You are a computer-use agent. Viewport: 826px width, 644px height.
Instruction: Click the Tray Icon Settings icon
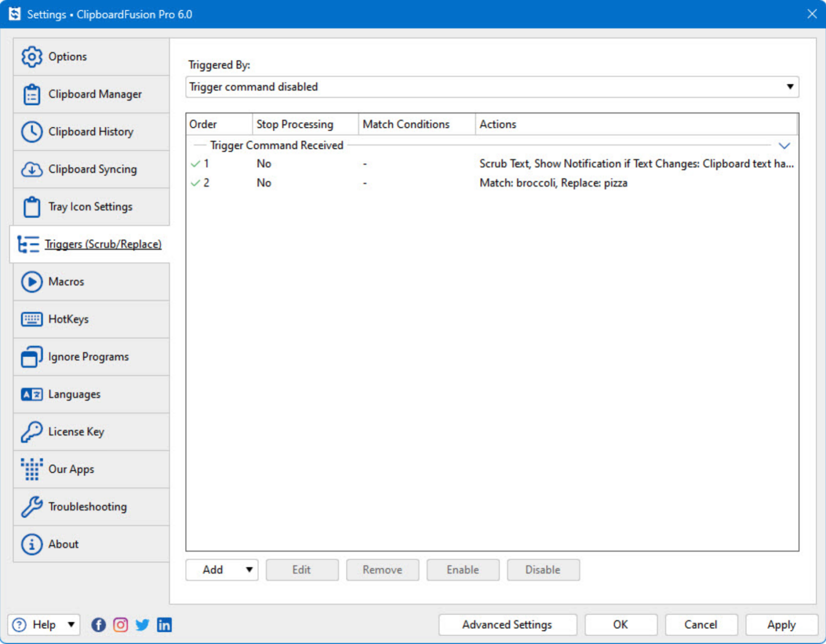coord(32,207)
